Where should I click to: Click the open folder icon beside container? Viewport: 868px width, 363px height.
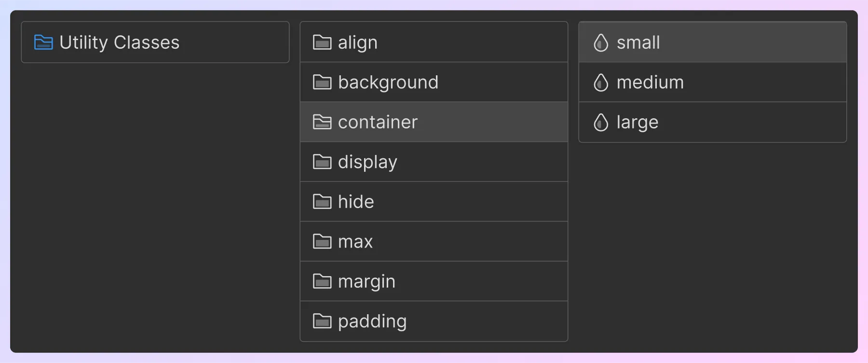click(322, 122)
